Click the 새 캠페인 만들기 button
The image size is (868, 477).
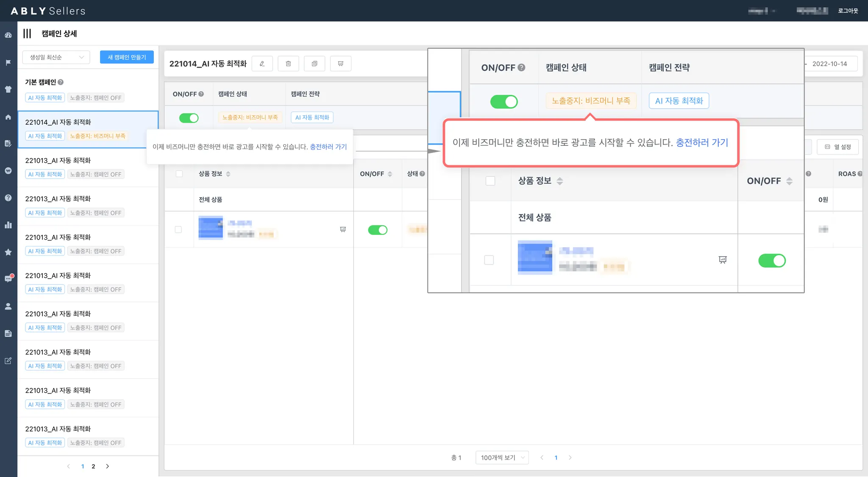coord(127,57)
